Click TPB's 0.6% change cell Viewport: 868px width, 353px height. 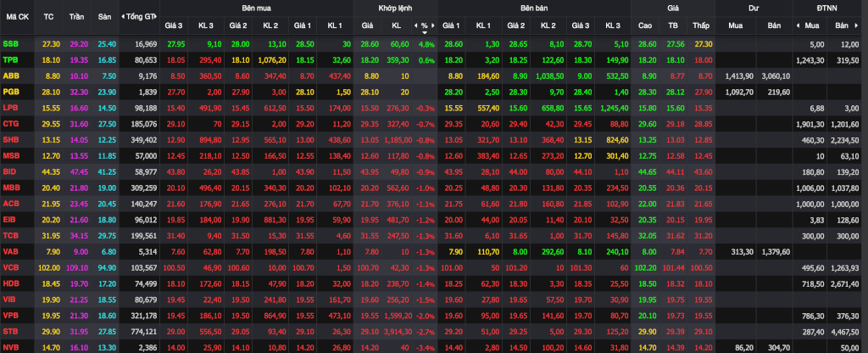pyautogui.click(x=427, y=60)
